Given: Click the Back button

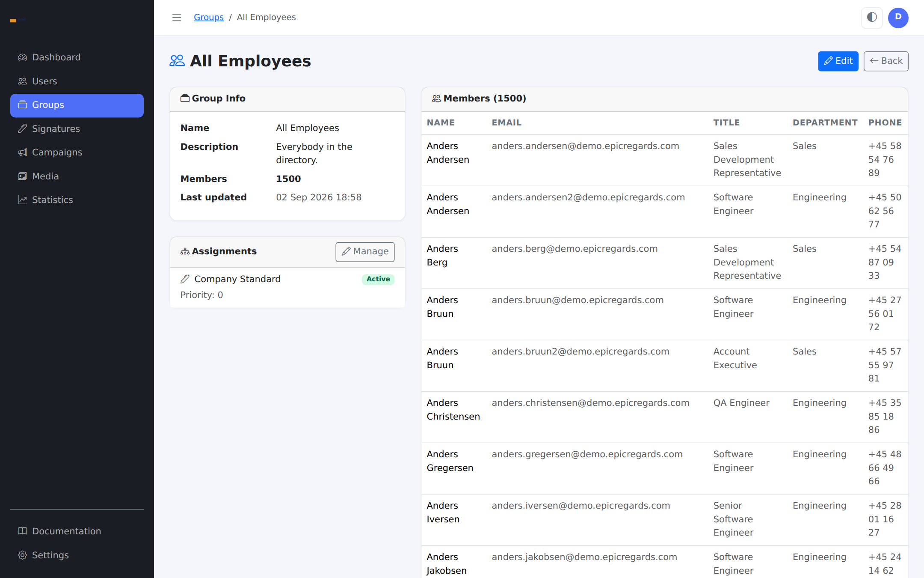Looking at the screenshot, I should pyautogui.click(x=886, y=61).
